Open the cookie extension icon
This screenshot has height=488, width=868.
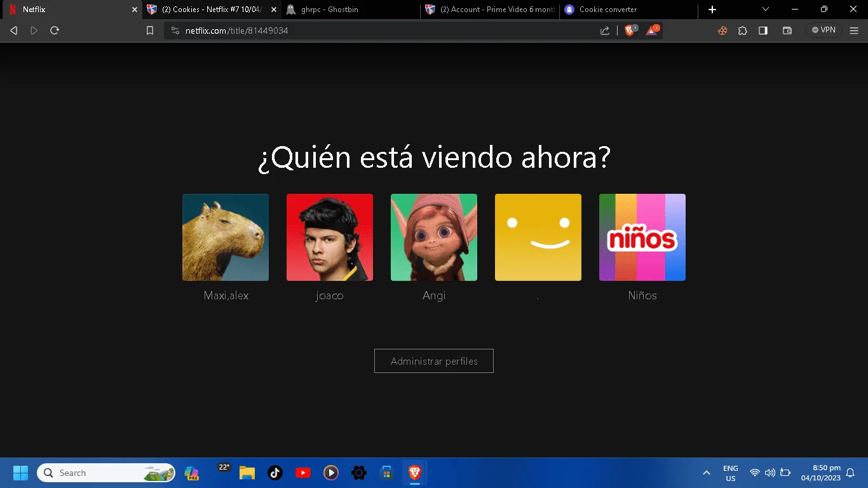(x=722, y=30)
